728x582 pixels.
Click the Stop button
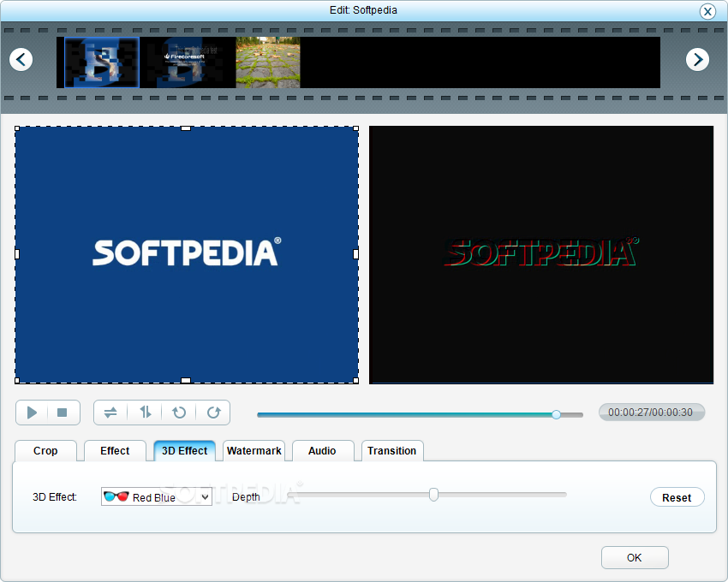(x=63, y=413)
